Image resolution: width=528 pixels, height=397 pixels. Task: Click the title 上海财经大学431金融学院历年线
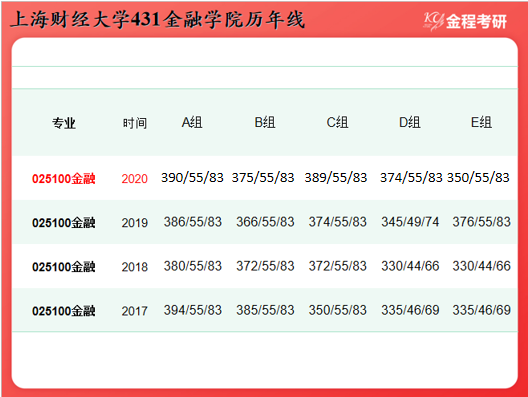click(x=158, y=20)
